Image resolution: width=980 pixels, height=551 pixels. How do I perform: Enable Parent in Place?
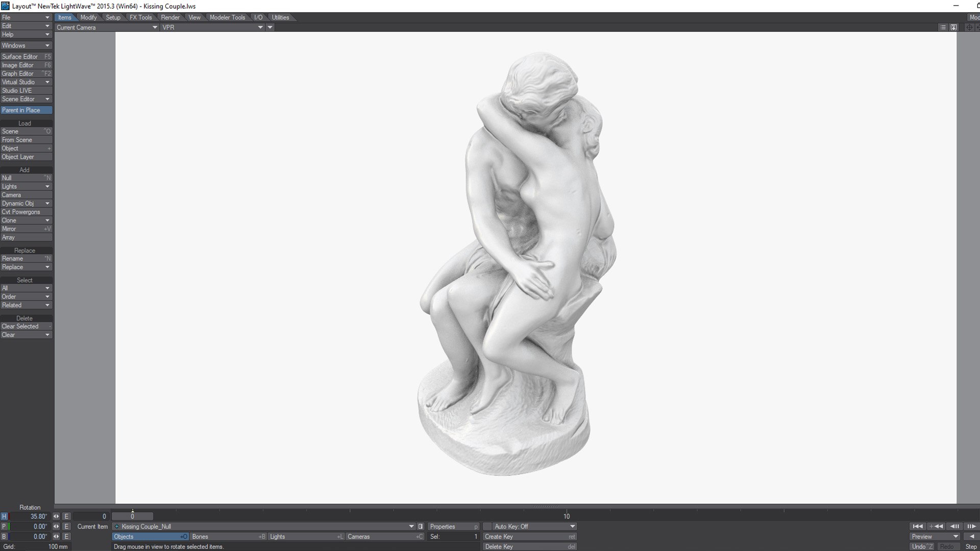coord(27,110)
